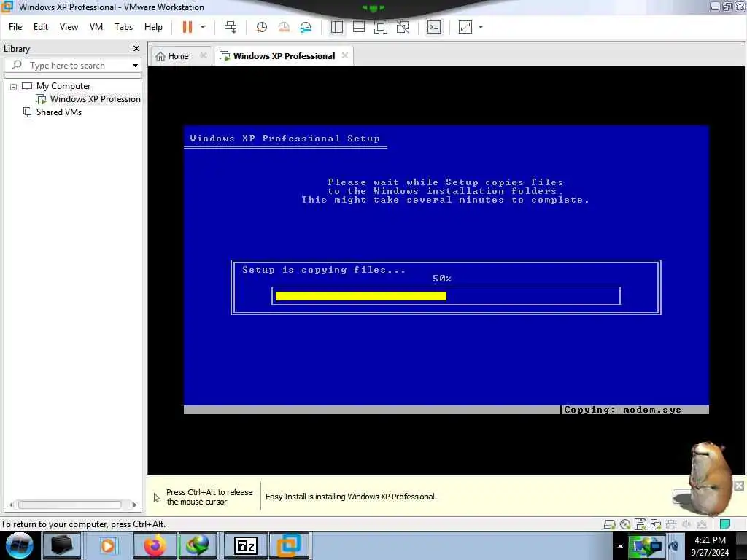The image size is (747, 560).
Task: Select Shared VMs in the library
Action: 59,112
